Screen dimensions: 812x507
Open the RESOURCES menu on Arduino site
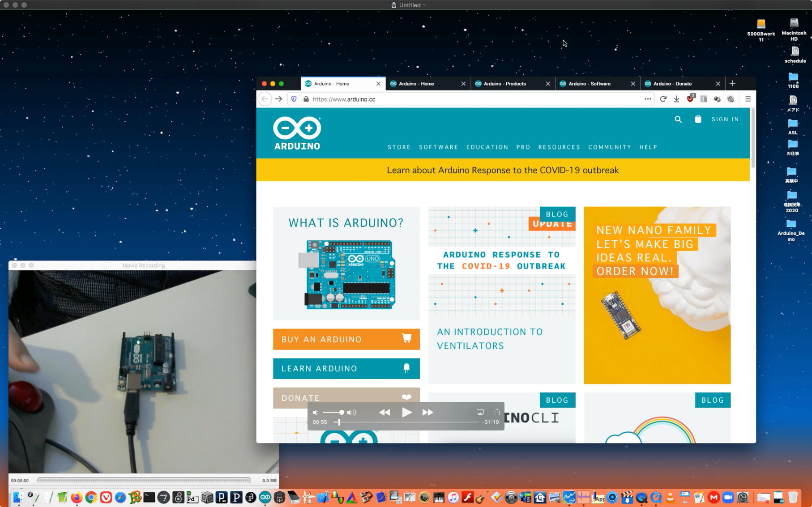559,147
